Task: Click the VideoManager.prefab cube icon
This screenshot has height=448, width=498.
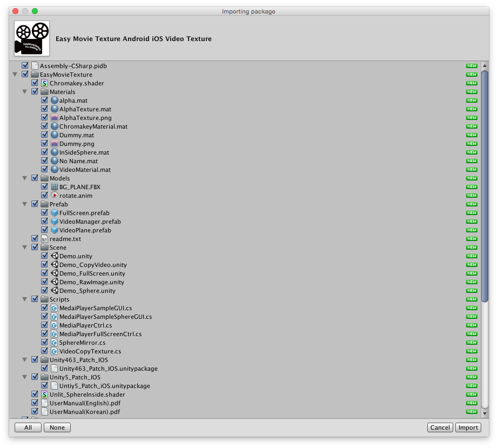Action: coord(55,222)
